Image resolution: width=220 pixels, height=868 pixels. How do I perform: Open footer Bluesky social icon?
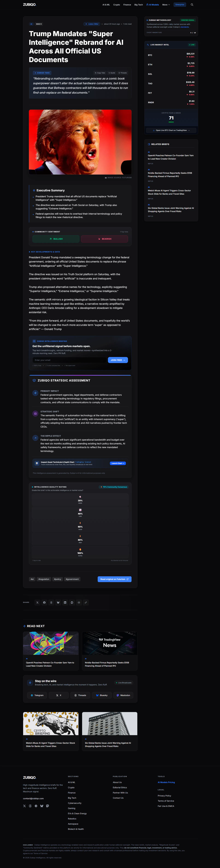click(x=42, y=806)
